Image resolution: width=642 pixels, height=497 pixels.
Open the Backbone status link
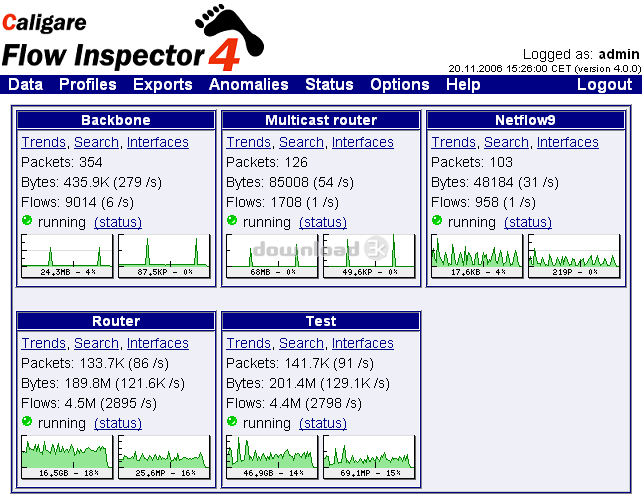tap(118, 222)
